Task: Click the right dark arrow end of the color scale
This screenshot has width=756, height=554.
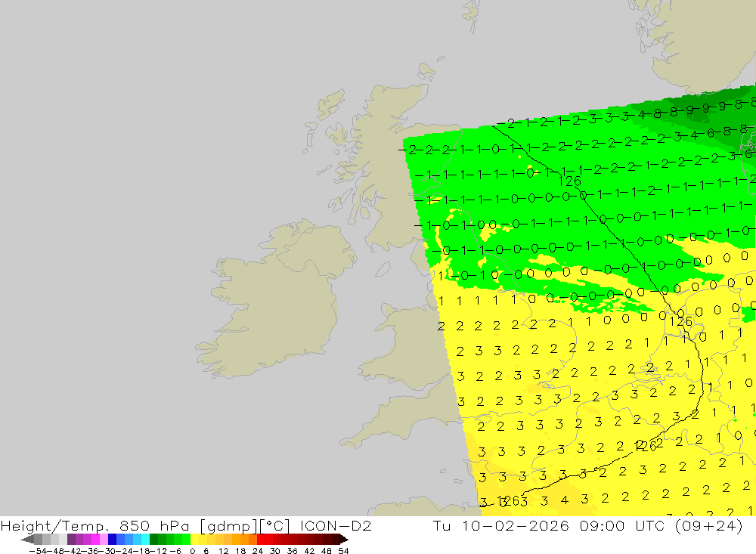Action: 344,540
